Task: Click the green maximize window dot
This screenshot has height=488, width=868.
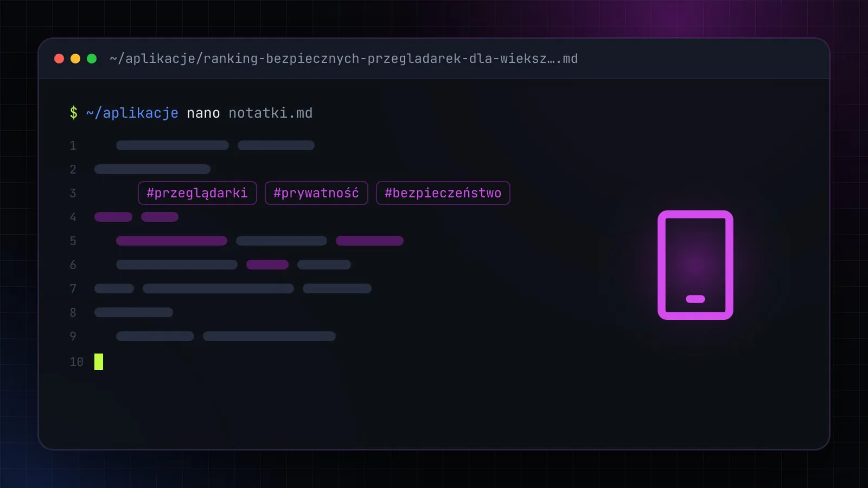Action: (x=92, y=59)
